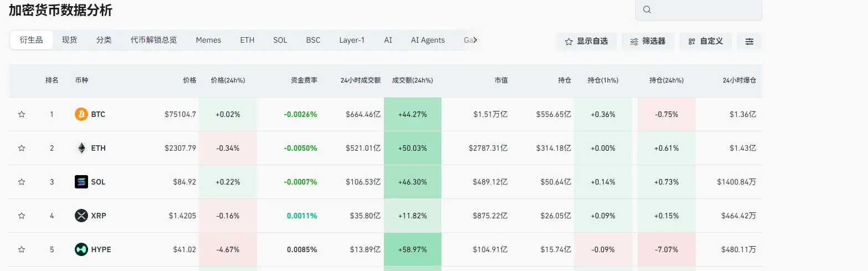Sort by 24小时成交额 column header
This screenshot has width=868, height=271.
pos(361,80)
